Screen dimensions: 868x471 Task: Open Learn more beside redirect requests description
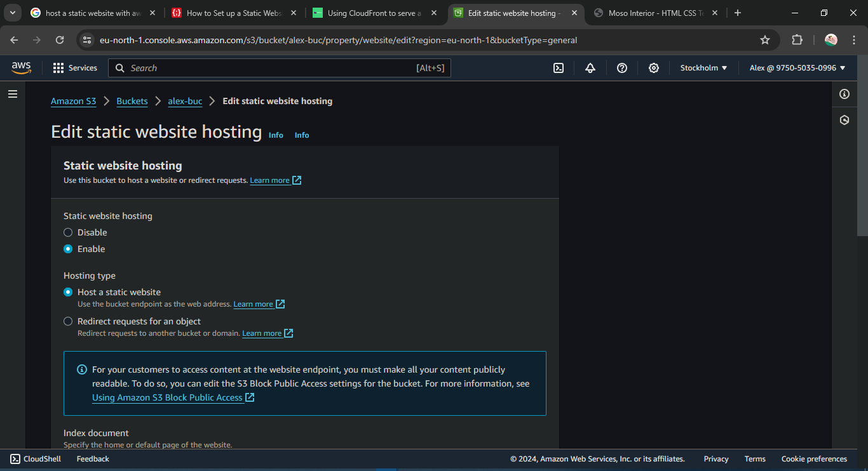coord(268,333)
